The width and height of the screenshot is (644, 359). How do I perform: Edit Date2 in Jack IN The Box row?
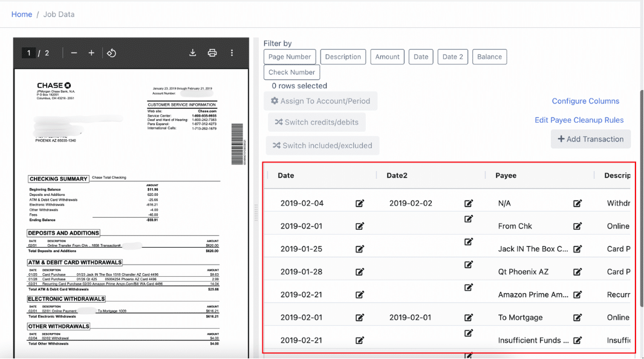[469, 242]
